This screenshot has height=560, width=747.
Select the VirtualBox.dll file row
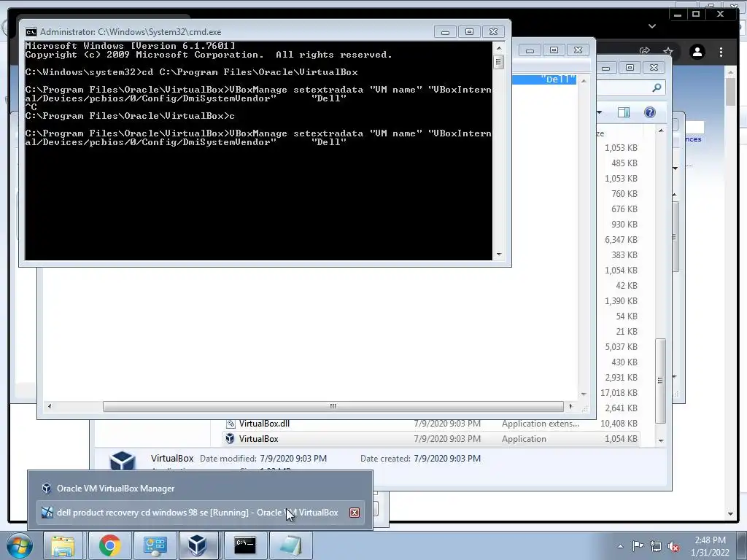[431, 424]
